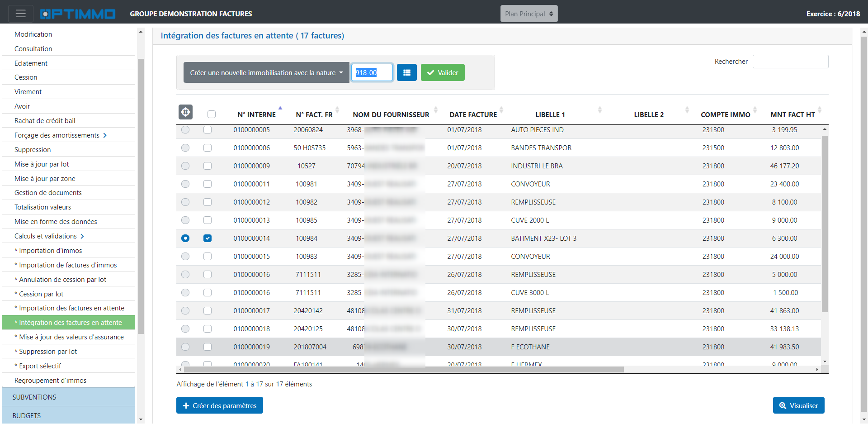This screenshot has width=868, height=424.
Task: Click 'F ECOTHANE' label cell
Action: click(530, 347)
